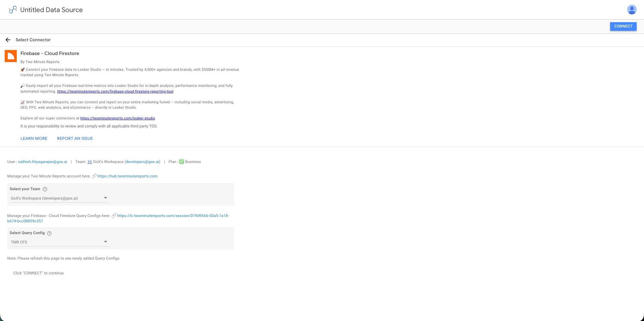Viewport: 644px width, 321px height.
Task: Click REPORT AN ISSUE
Action: pos(74,138)
